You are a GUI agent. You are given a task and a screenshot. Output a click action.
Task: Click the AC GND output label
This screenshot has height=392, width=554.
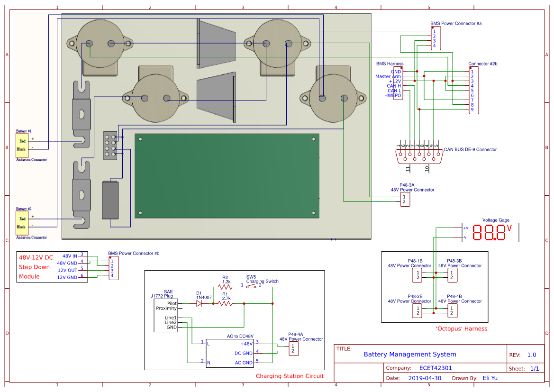click(x=244, y=363)
